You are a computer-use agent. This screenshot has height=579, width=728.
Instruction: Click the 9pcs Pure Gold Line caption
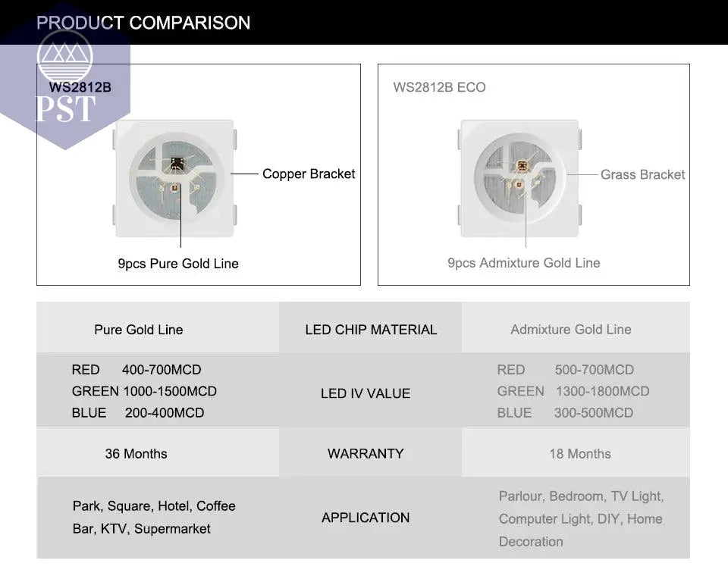pos(178,264)
